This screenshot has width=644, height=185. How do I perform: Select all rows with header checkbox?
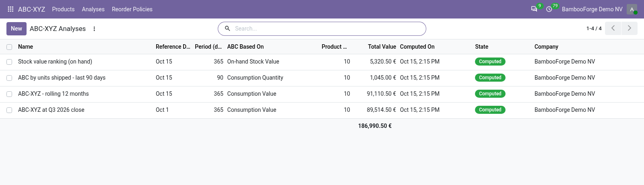pos(9,47)
